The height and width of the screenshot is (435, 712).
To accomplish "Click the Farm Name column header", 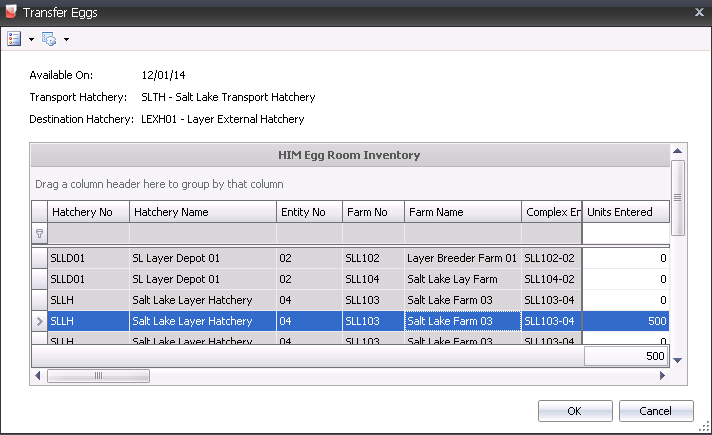I will coord(462,212).
